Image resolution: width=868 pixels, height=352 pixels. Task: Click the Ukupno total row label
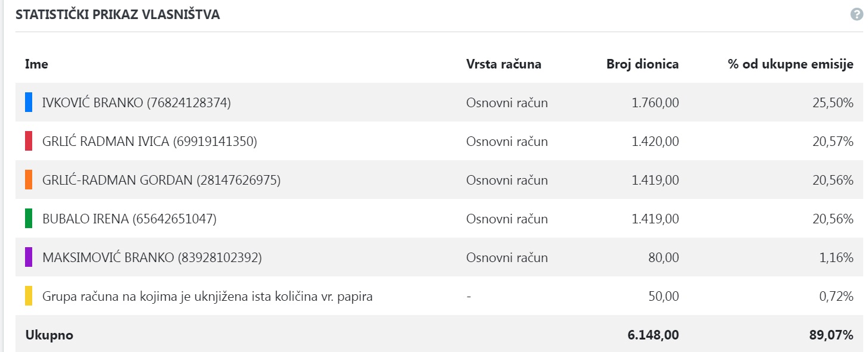point(49,335)
